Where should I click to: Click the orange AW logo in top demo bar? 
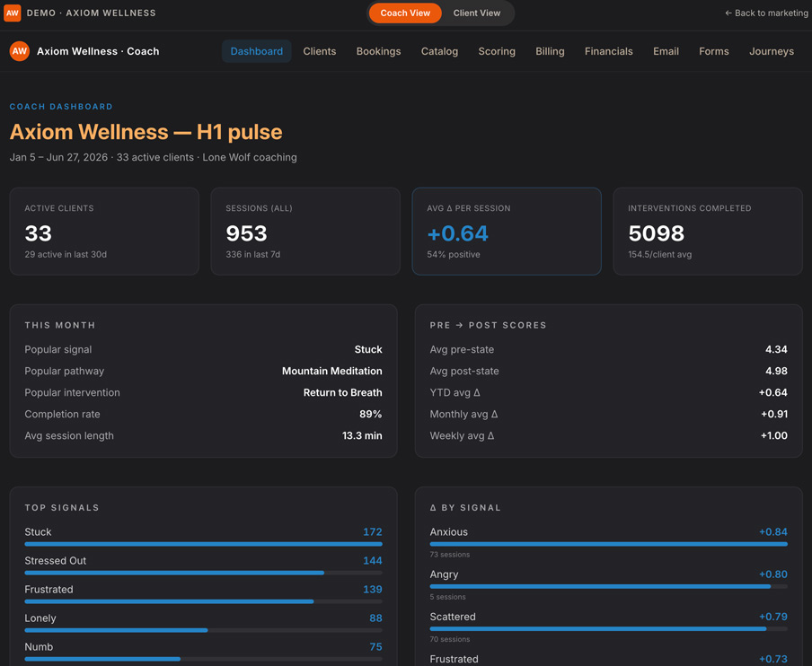(x=13, y=13)
